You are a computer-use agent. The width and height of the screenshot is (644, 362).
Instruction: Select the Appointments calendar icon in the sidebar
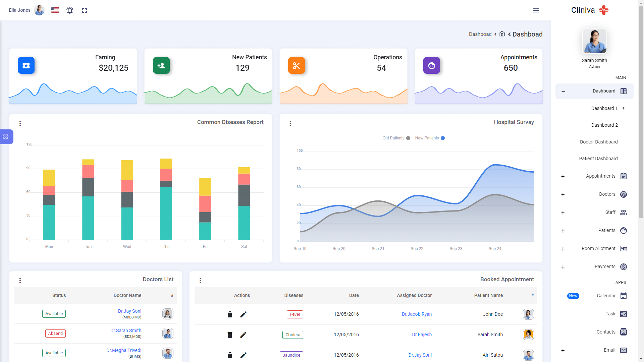click(x=624, y=176)
